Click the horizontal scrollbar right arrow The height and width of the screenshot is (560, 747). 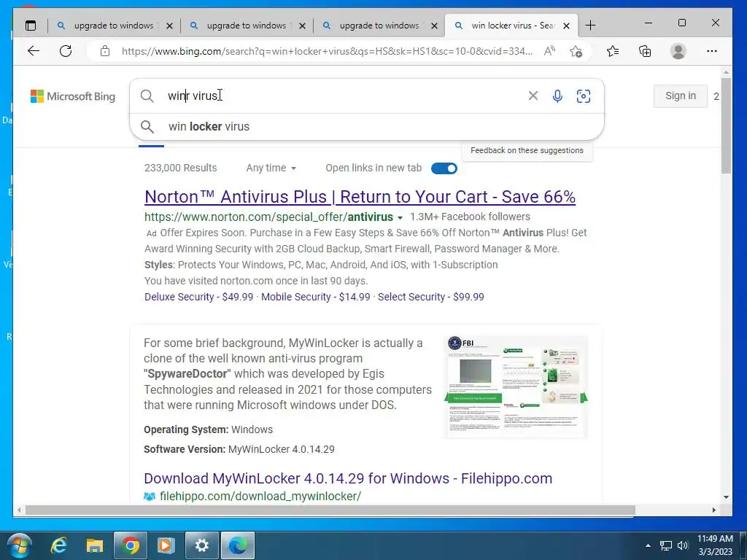tap(713, 510)
